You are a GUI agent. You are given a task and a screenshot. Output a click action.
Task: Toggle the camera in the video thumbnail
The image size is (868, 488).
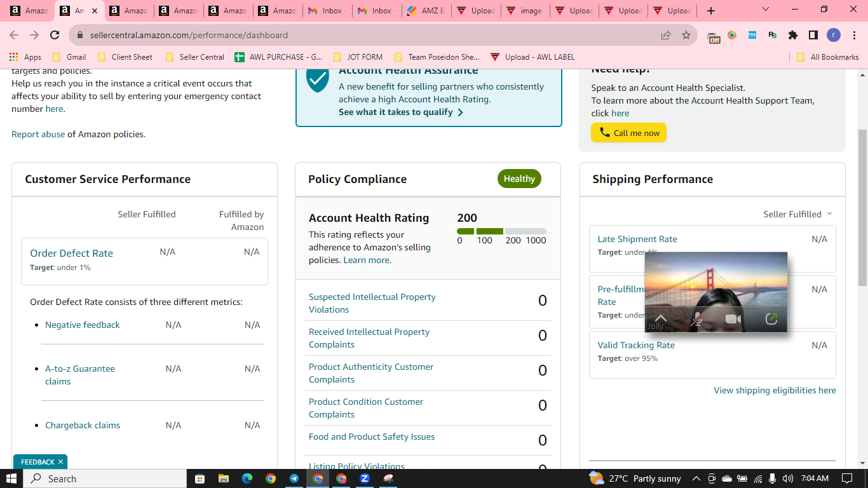tap(733, 319)
